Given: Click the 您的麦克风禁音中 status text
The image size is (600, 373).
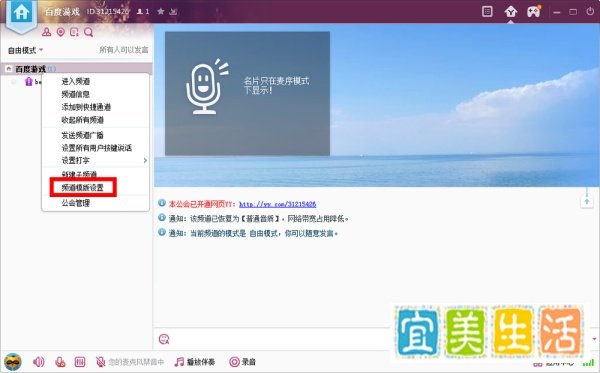Looking at the screenshot, I should pyautogui.click(x=136, y=362).
